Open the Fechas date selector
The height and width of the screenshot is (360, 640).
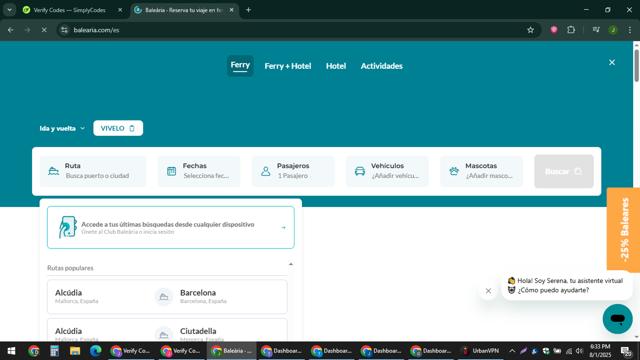tap(199, 171)
